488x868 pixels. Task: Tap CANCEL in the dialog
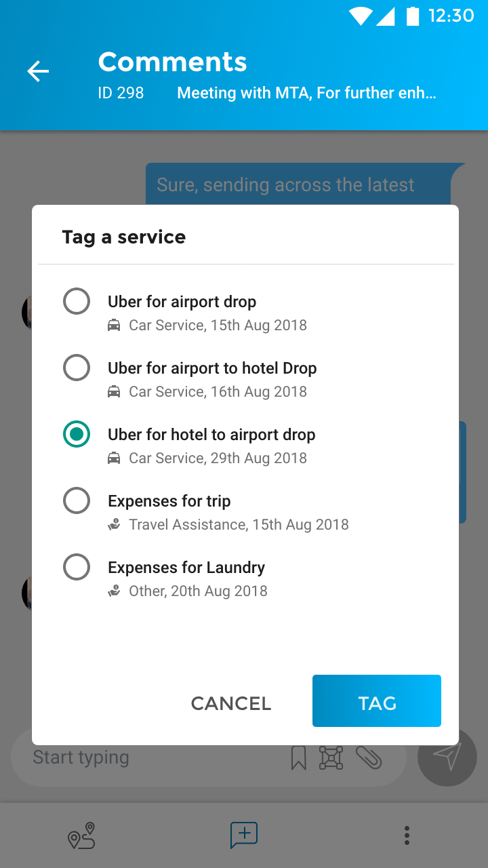(x=231, y=704)
